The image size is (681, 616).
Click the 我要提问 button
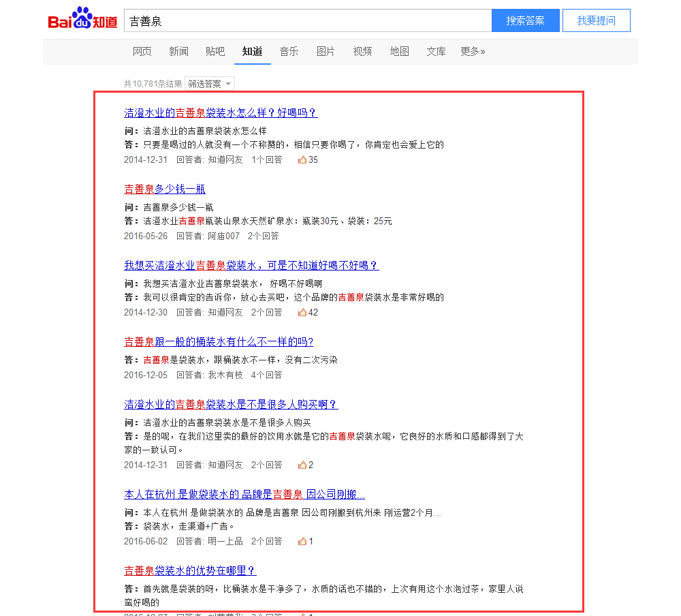[597, 20]
